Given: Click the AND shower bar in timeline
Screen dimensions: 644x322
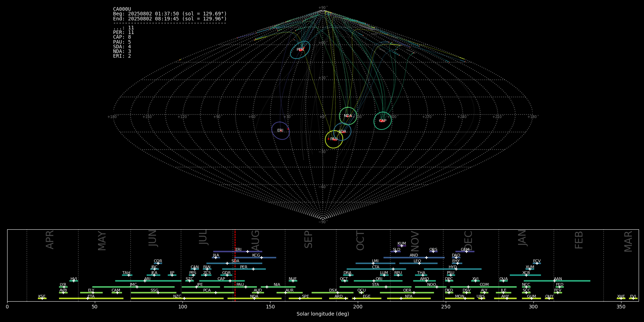Looking at the screenshot, I should pos(414,258).
